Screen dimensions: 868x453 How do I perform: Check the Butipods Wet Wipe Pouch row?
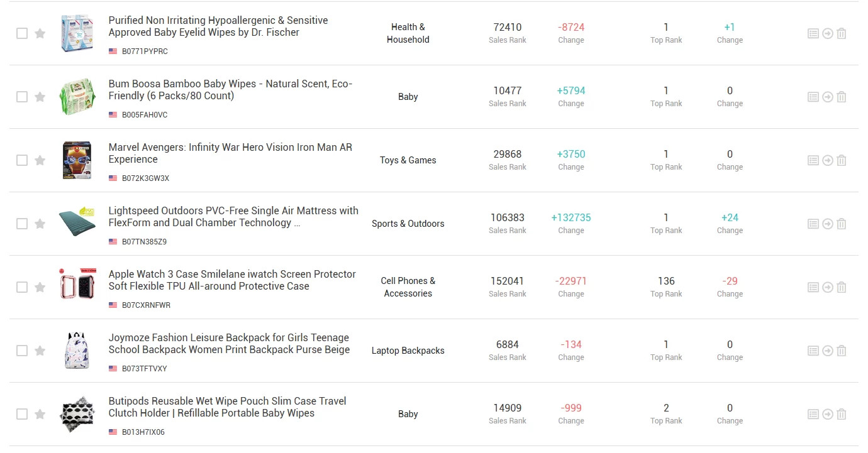click(x=22, y=414)
